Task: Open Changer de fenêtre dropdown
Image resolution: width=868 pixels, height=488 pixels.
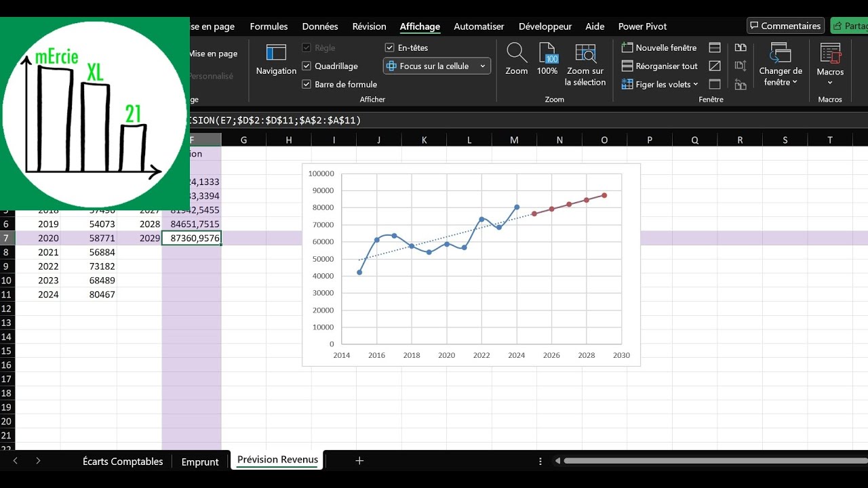Action: [781, 64]
